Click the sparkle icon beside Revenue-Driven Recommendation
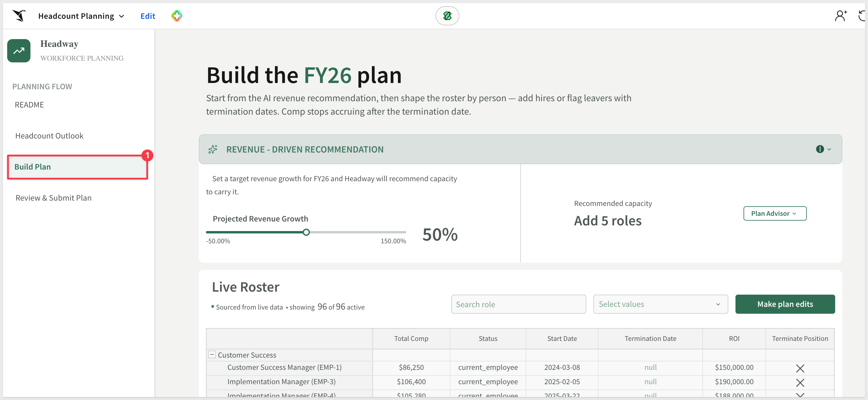The height and width of the screenshot is (400, 868). tap(213, 149)
